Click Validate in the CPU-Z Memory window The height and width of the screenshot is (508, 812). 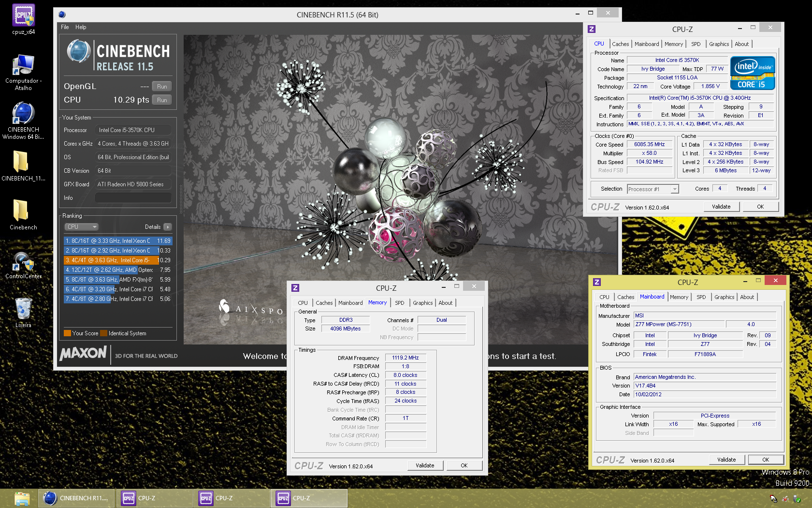pyautogui.click(x=425, y=465)
